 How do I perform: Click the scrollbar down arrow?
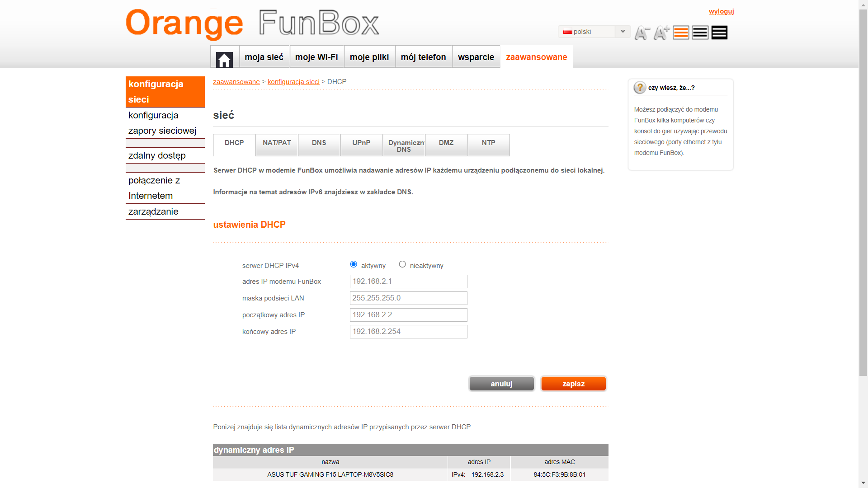point(863,483)
